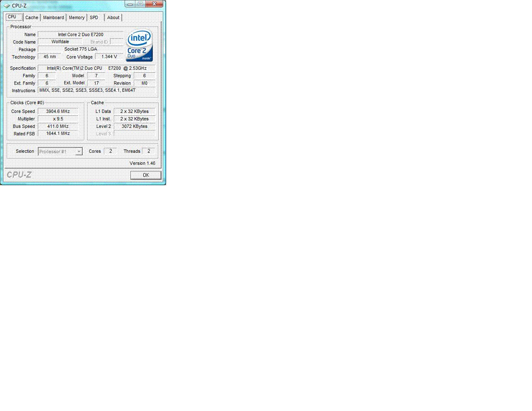
Task: Open the Mainboard tab
Action: coord(54,17)
